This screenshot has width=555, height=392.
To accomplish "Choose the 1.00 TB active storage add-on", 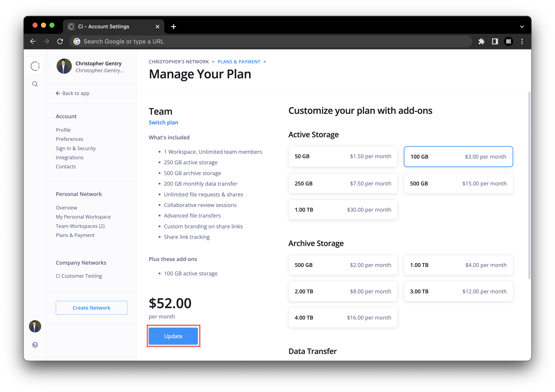I will pos(343,210).
